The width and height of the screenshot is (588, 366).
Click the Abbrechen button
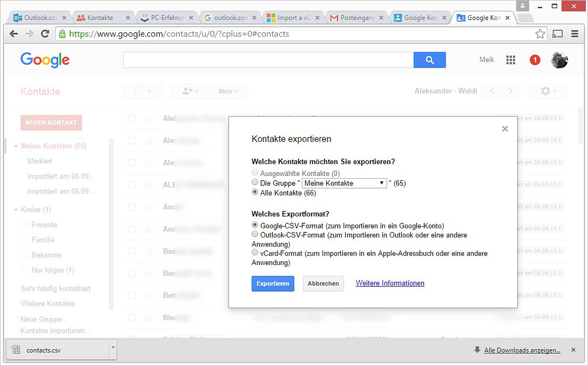click(323, 283)
